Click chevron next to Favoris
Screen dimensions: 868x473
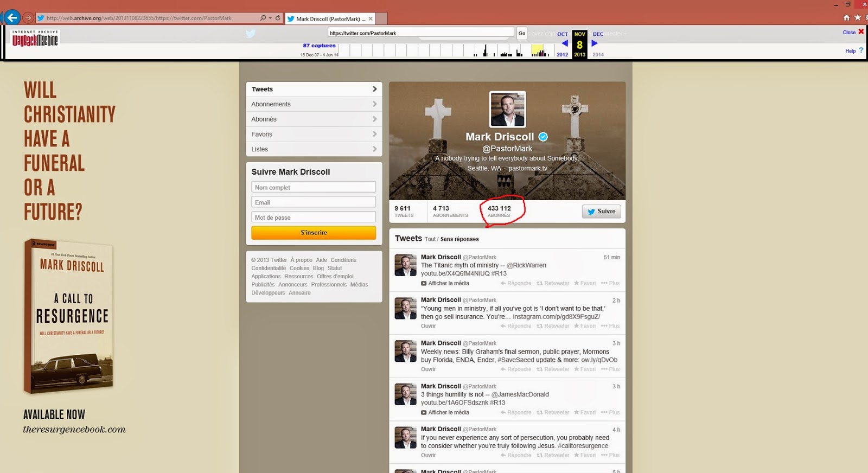374,134
